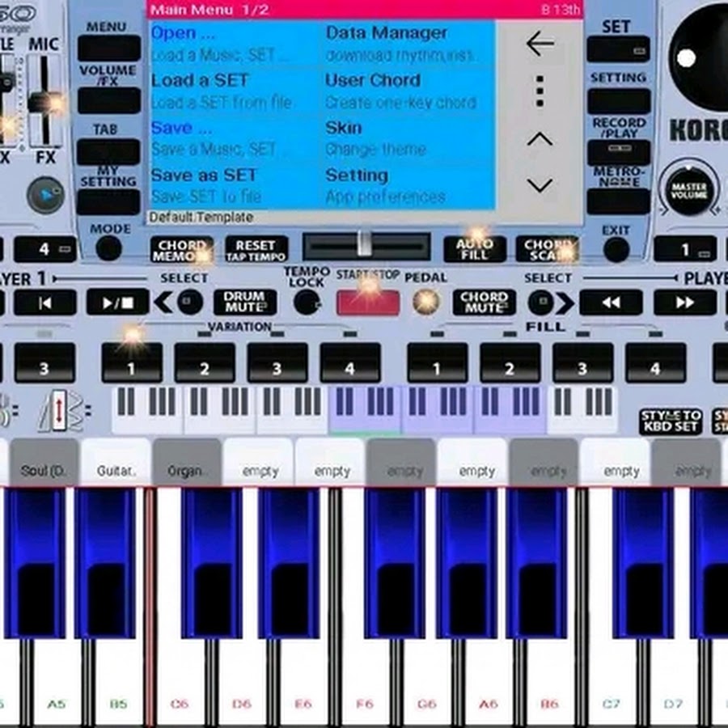
Task: Select Variation 2
Action: coord(205,363)
